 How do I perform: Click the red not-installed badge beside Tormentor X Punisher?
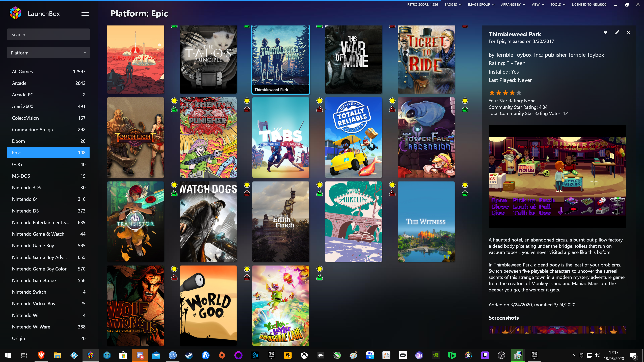[x=247, y=109]
